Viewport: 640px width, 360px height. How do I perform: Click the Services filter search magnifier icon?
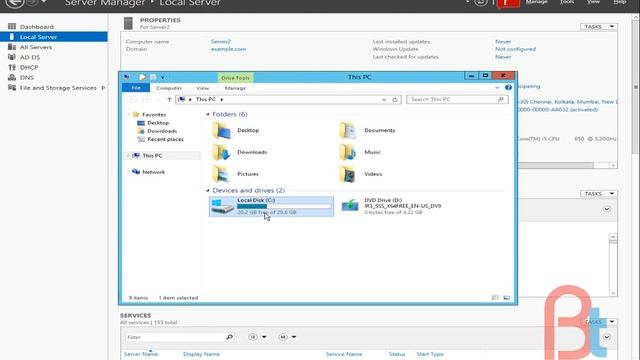(229, 337)
